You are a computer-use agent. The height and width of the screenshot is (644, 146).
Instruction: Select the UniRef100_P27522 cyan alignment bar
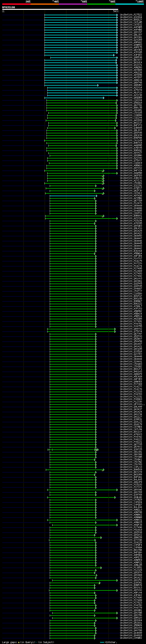(x=81, y=15)
